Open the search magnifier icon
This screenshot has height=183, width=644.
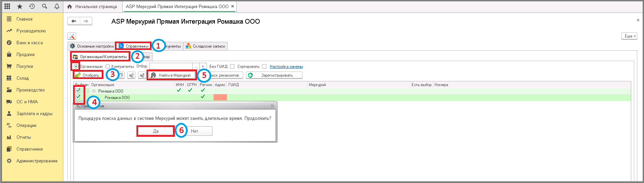tap(44, 6)
